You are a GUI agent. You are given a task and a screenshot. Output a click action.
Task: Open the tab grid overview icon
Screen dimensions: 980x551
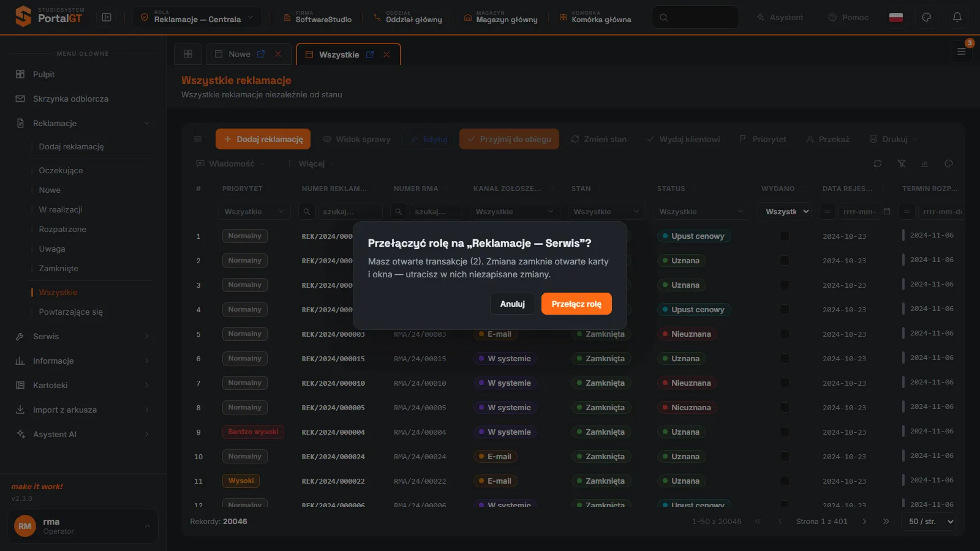[x=188, y=54]
